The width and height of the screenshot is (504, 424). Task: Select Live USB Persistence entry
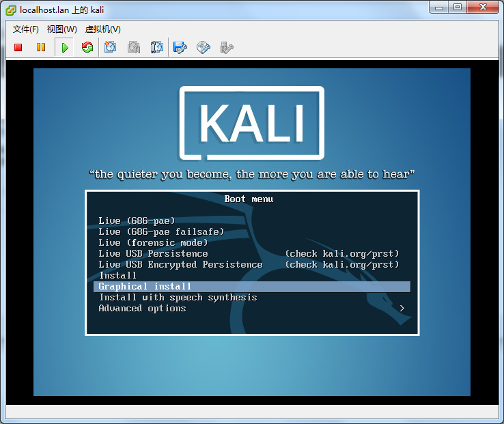coord(252,253)
